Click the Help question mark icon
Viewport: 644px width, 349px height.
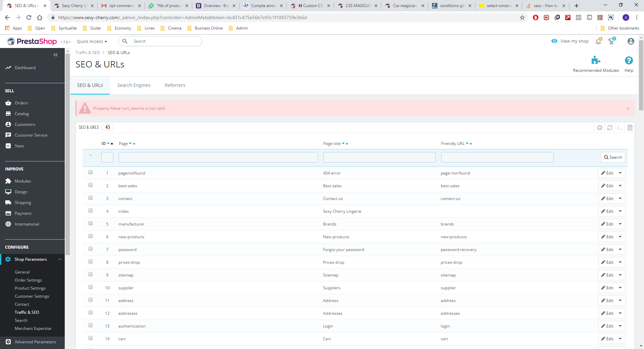click(629, 60)
